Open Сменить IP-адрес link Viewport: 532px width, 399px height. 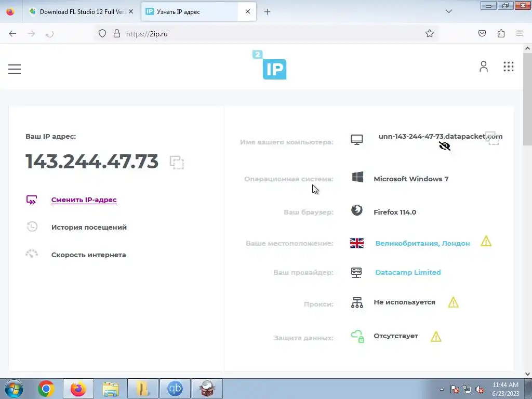tap(84, 200)
